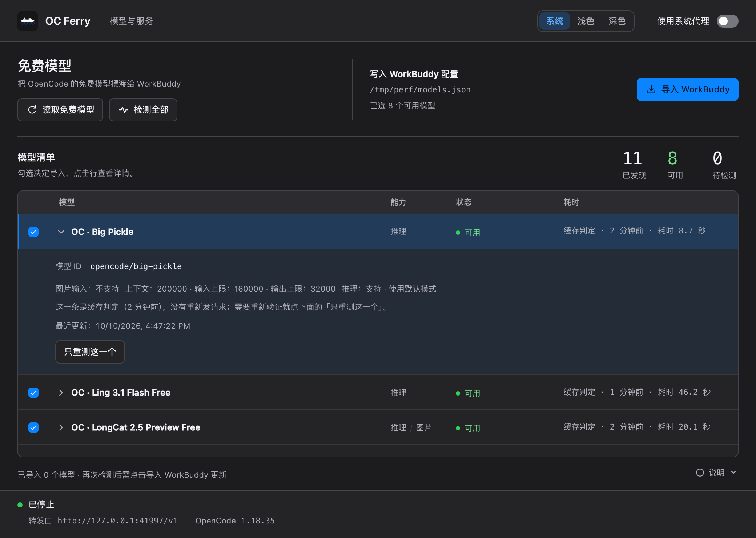This screenshot has height=538, width=756.
Task: Click the OC Ferry ship logo icon
Action: coord(28,21)
